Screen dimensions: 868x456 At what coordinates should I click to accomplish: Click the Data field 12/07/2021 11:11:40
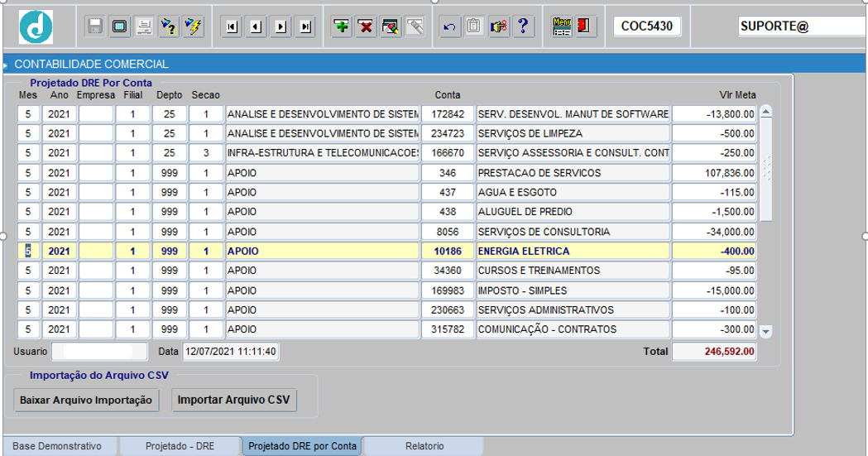pyautogui.click(x=231, y=352)
